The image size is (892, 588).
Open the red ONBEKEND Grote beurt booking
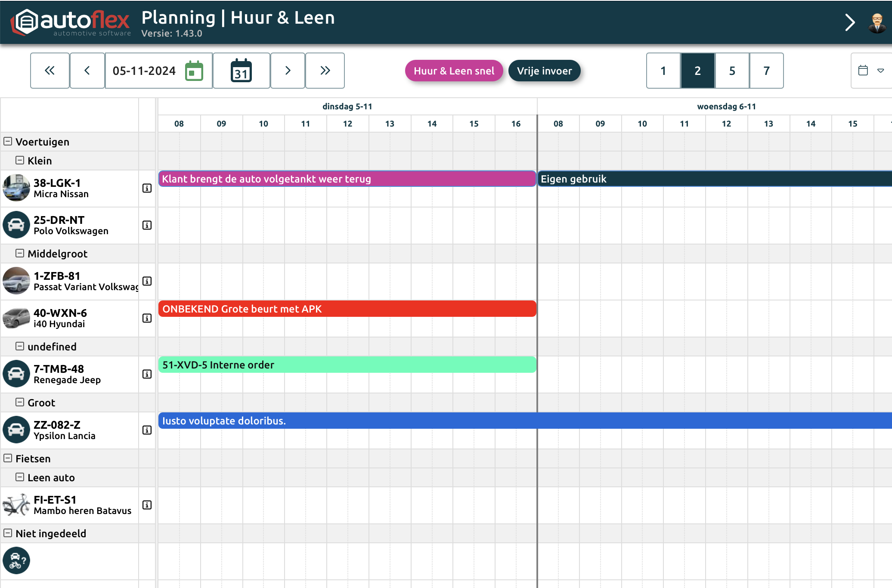[x=347, y=309]
